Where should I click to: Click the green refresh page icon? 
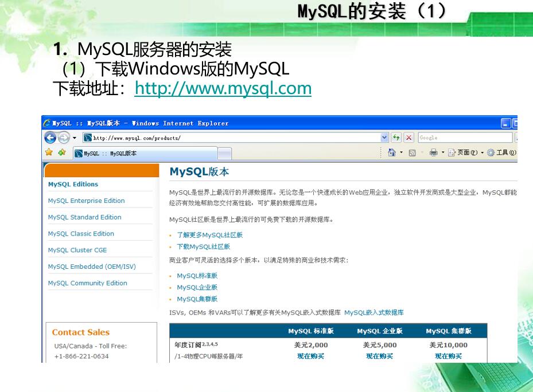coord(396,138)
